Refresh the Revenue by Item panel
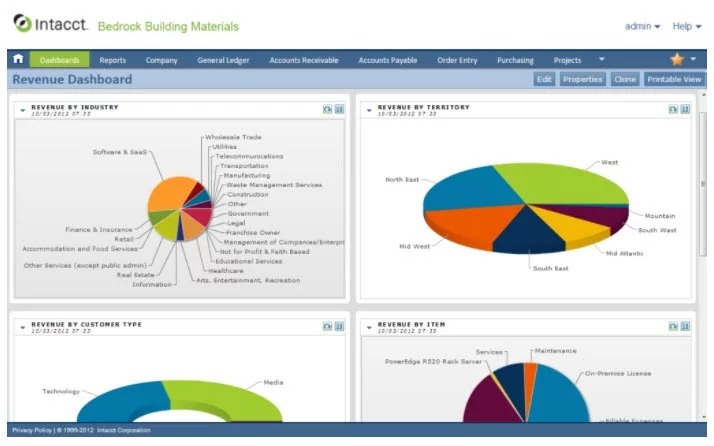This screenshot has height=446, width=714. click(x=673, y=326)
